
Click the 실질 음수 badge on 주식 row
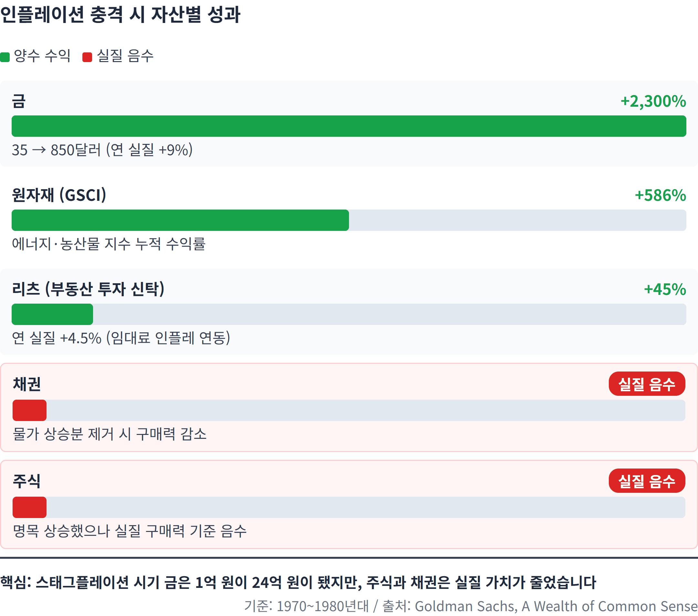(647, 481)
